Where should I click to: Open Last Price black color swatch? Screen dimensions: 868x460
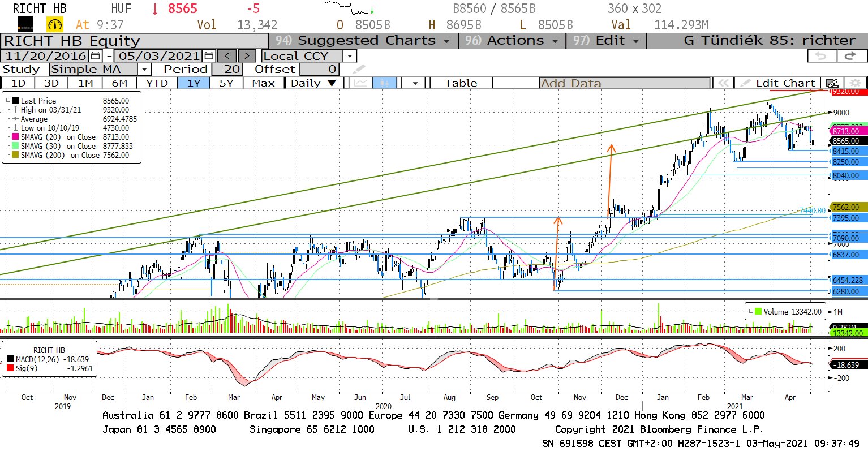click(x=15, y=101)
